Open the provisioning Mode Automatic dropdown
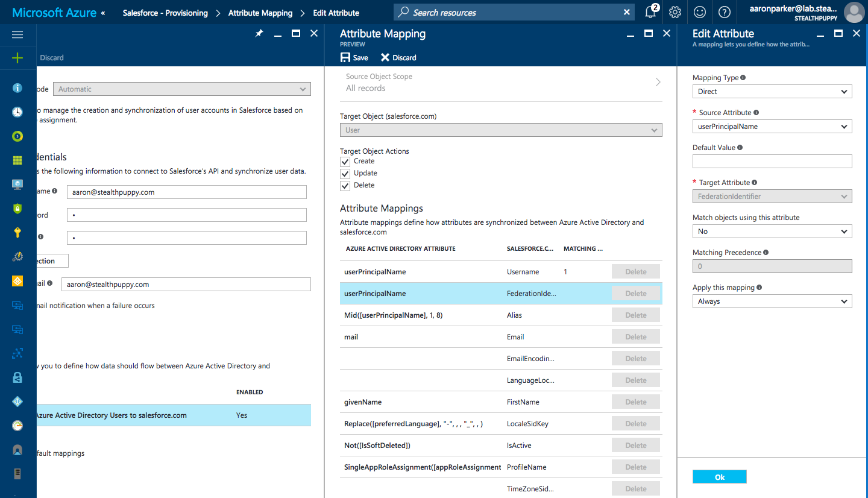The image size is (868, 498). 182,89
